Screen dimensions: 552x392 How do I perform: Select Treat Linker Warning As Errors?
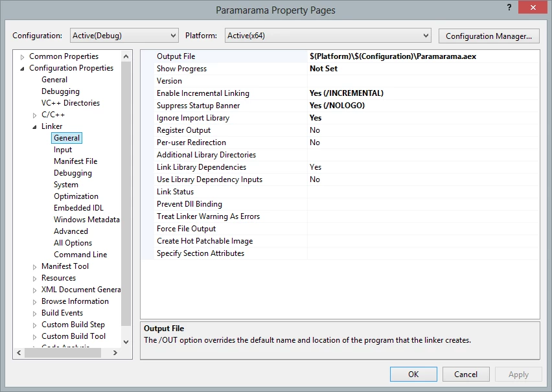click(340, 216)
